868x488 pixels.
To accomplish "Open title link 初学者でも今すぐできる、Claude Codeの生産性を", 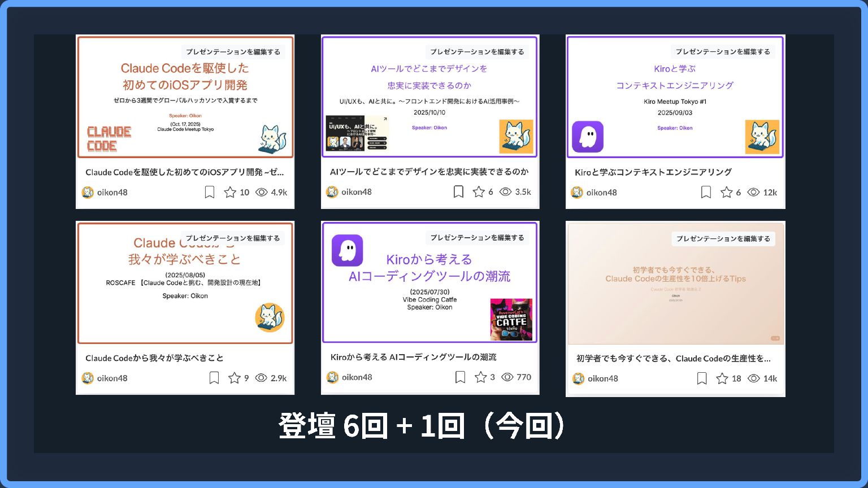I will pos(674,359).
